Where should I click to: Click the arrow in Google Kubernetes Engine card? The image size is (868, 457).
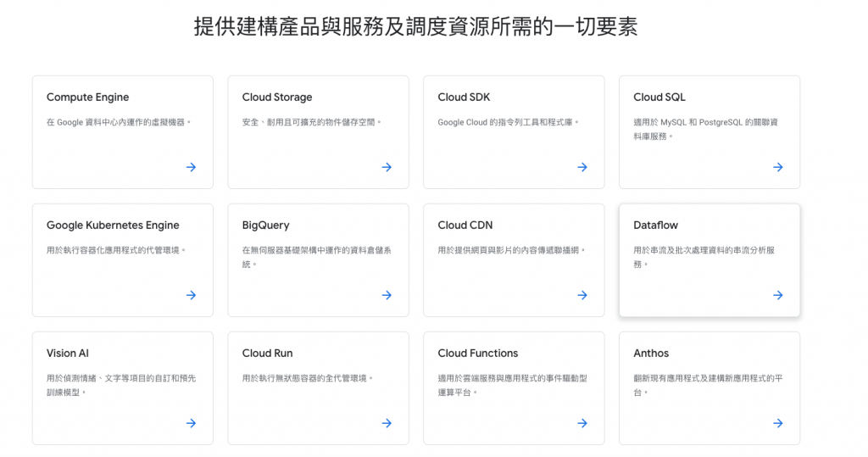click(191, 295)
